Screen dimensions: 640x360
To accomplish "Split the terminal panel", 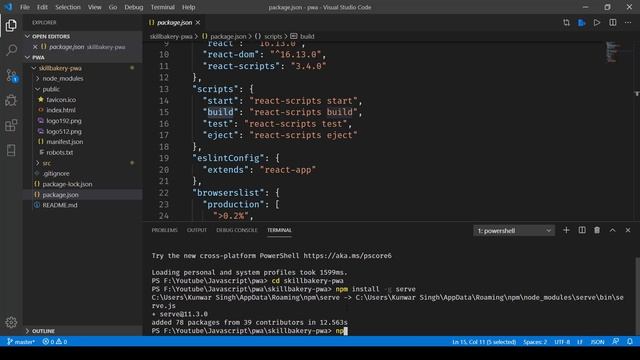I will [582, 230].
